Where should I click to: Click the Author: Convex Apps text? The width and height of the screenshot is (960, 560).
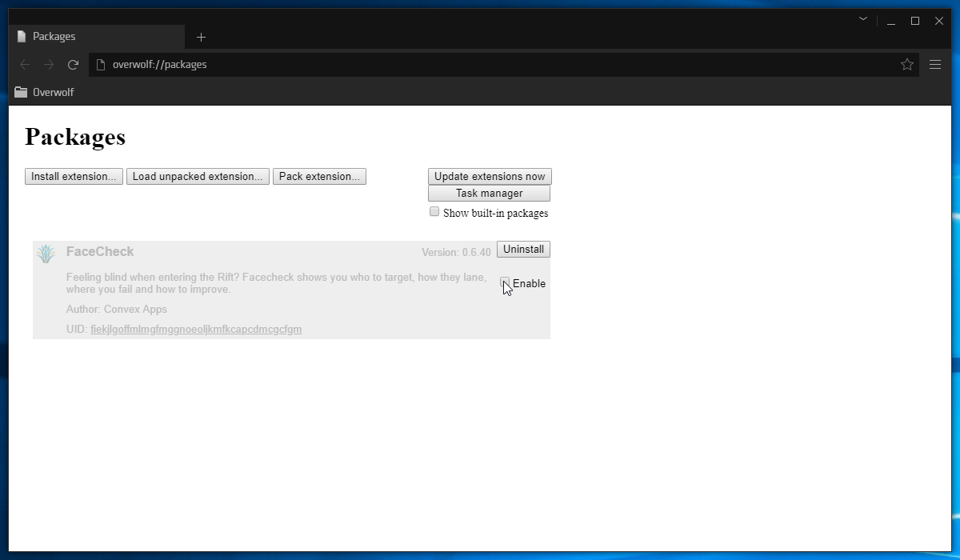point(117,310)
